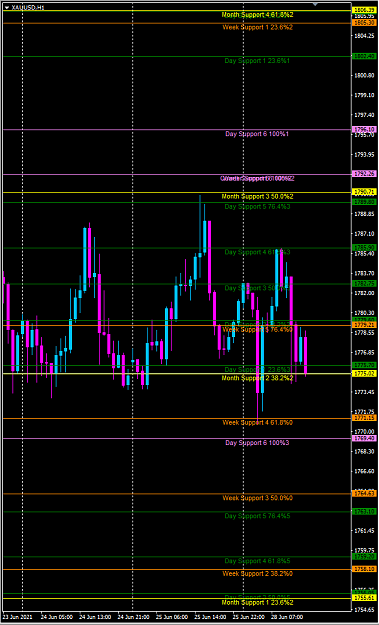Click the 1793.95 price scale value

pos(363,155)
